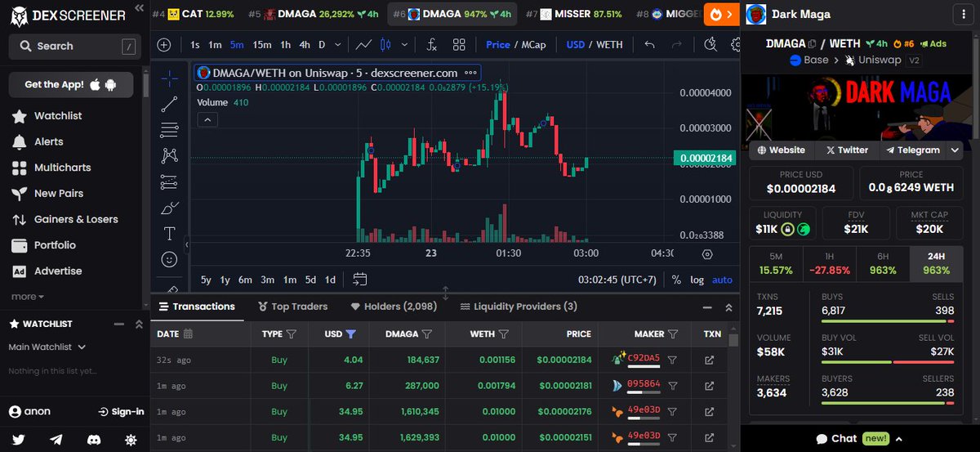
Task: Select the brush drawing tool
Action: click(x=169, y=208)
